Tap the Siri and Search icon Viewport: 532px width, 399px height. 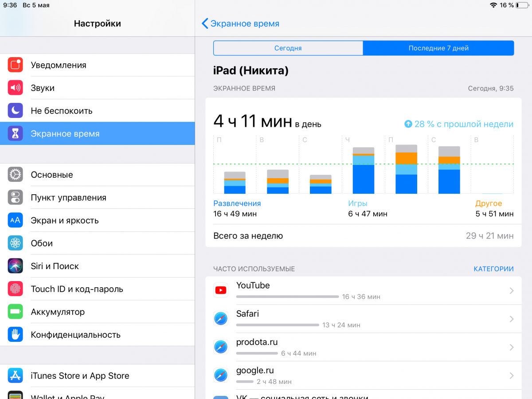[x=15, y=266]
